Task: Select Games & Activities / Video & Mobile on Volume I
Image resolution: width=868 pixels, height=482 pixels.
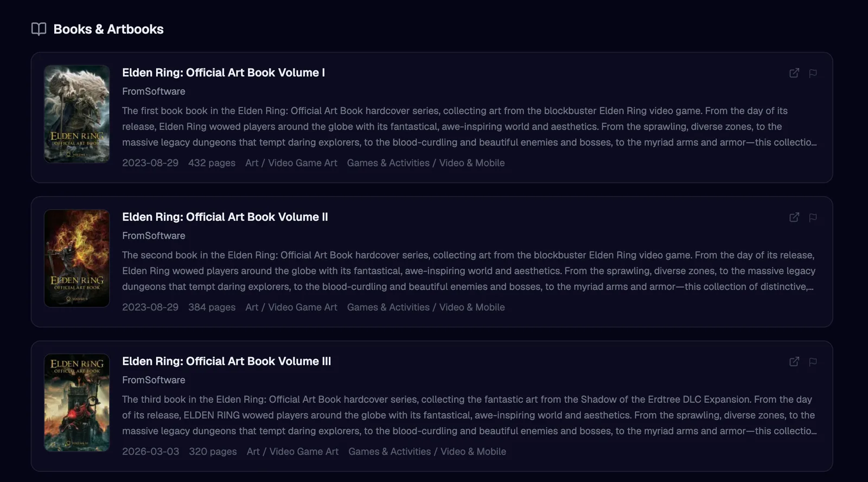Action: click(x=426, y=163)
